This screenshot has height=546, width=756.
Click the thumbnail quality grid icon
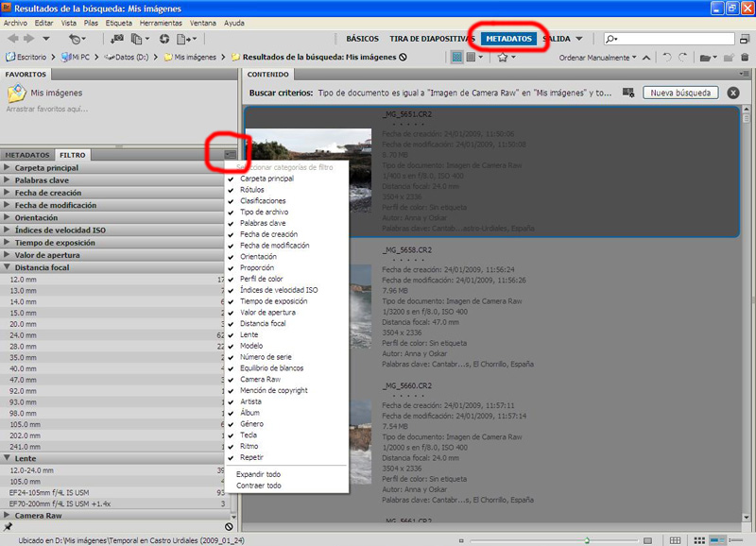(456, 58)
